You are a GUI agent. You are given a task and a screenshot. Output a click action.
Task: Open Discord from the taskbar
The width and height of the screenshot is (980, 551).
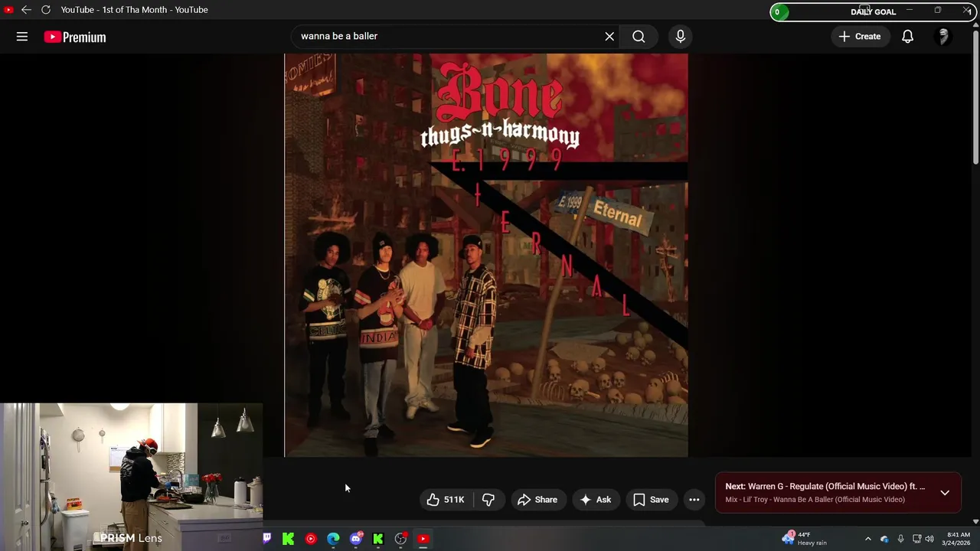point(356,539)
